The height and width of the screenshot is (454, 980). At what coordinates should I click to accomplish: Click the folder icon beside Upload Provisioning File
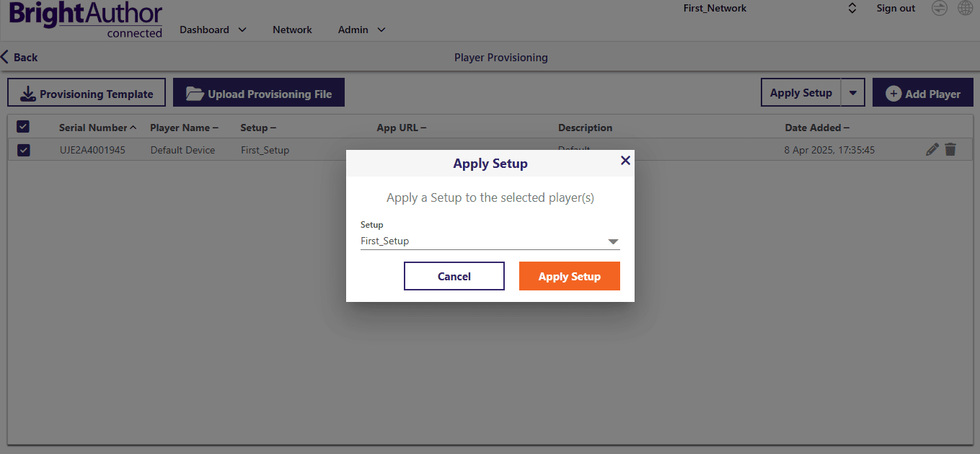pos(195,92)
